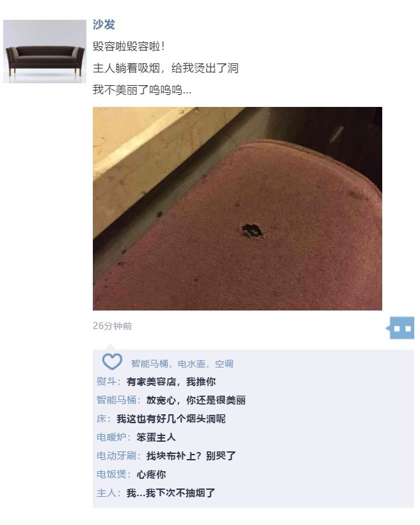Open commenter 熨斗 profile name

[106, 382]
